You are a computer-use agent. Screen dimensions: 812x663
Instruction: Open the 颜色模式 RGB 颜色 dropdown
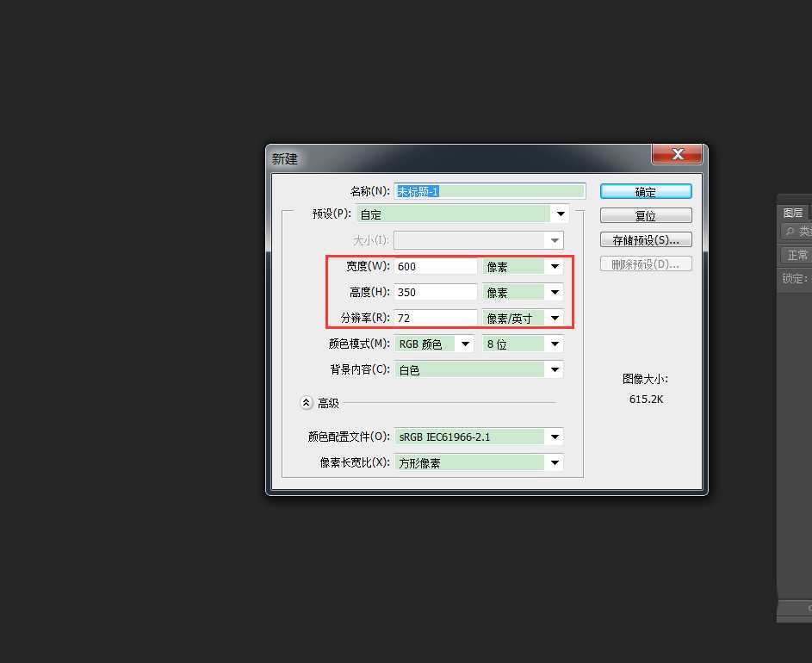point(464,344)
